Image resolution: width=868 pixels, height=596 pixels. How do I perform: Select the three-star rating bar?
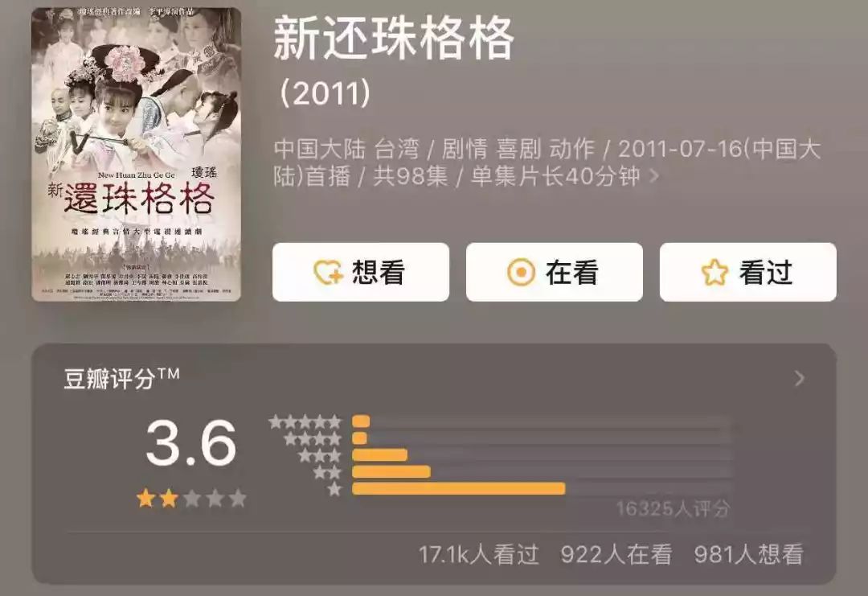tap(542, 455)
